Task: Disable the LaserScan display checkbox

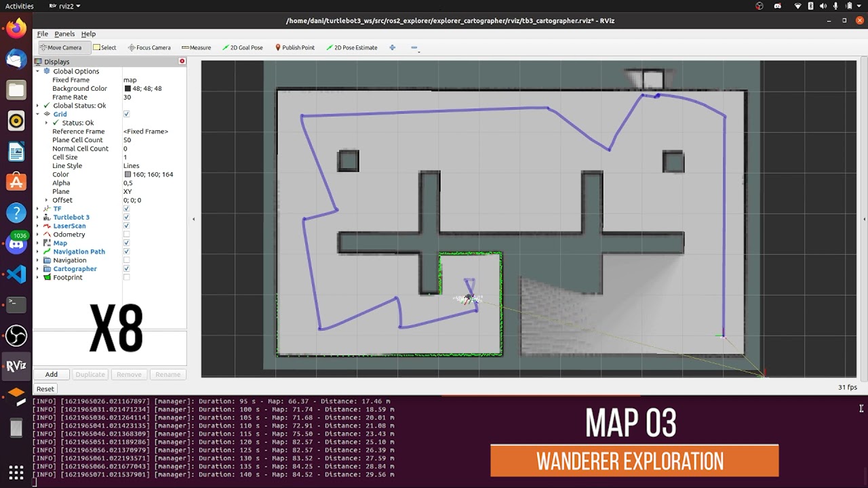Action: (x=126, y=226)
